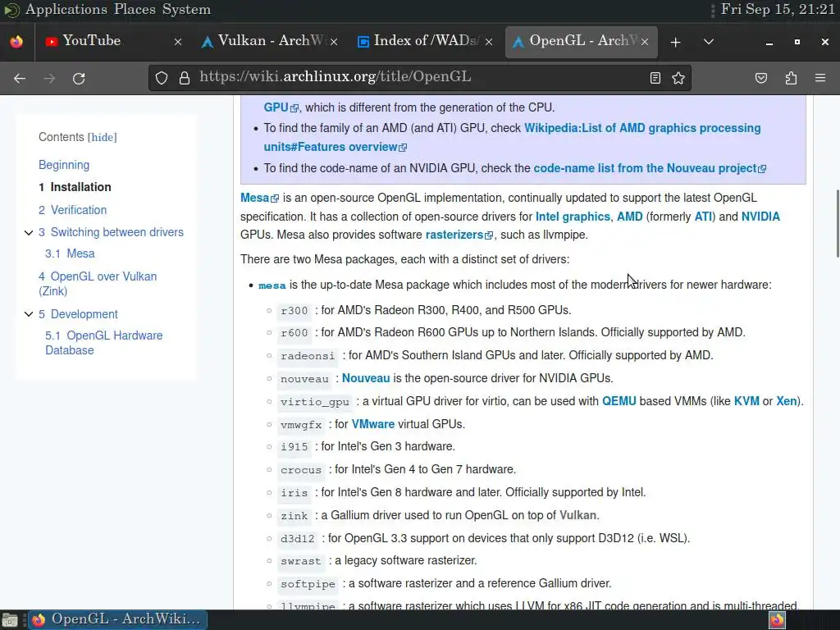840x630 pixels.
Task: Close the Index of /WADs tab
Action: (489, 42)
